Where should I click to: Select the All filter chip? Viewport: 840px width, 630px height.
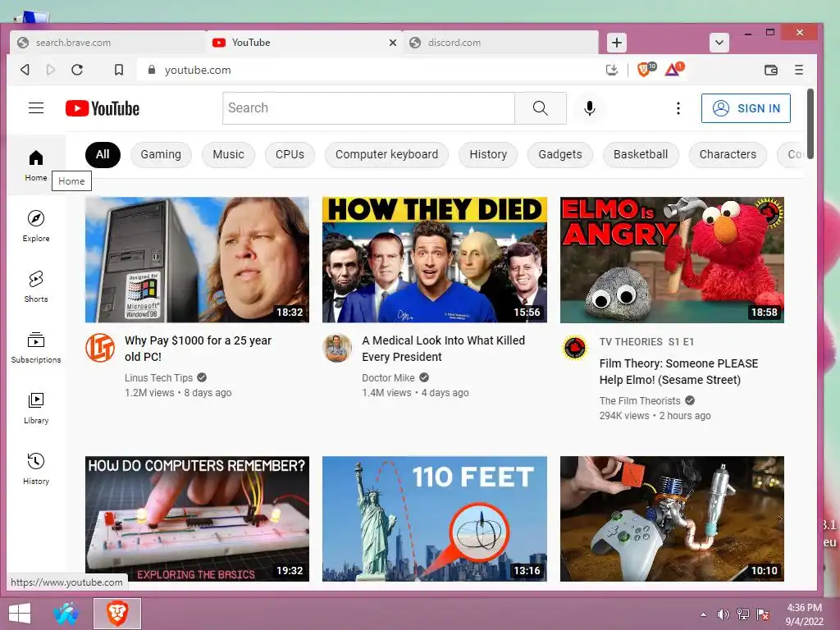pos(103,155)
